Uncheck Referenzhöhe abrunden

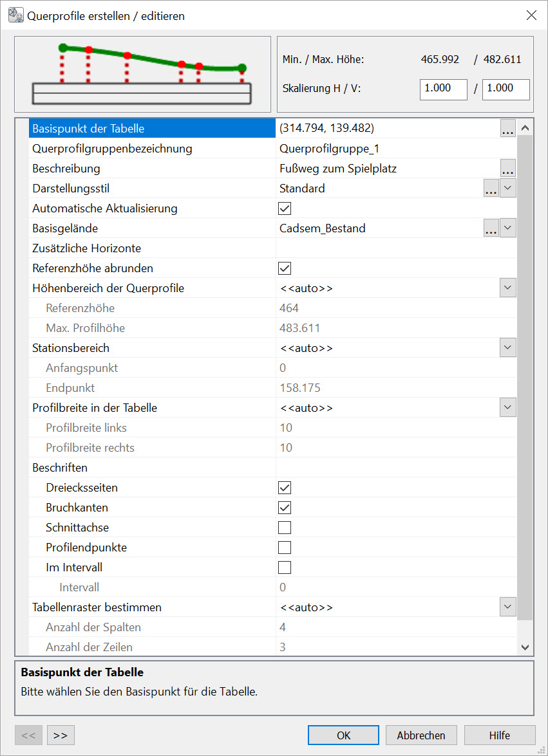click(x=284, y=268)
